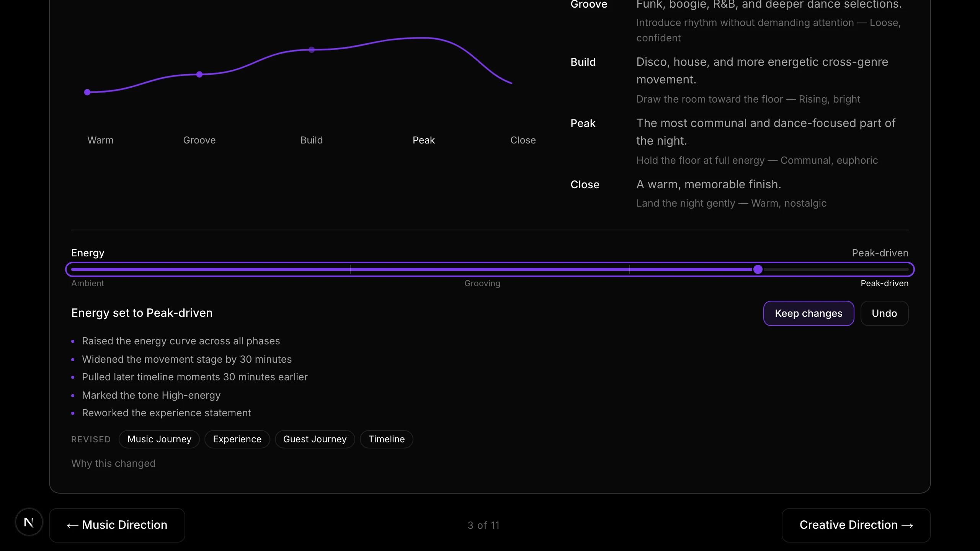
Task: Click the Build phase heading in the list
Action: tap(583, 62)
